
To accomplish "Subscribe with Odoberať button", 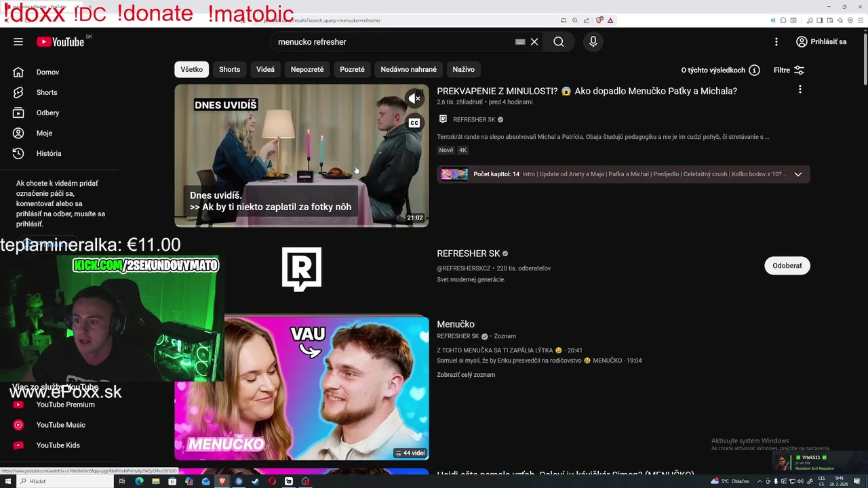I will pos(787,266).
